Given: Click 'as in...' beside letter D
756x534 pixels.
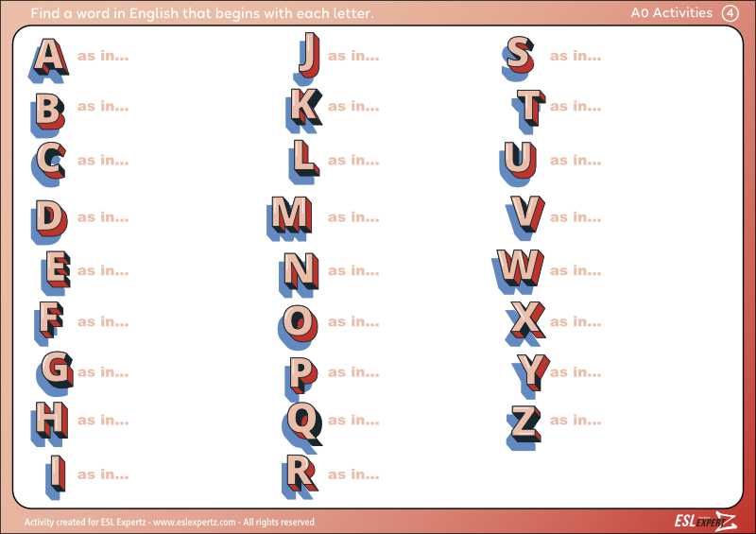Looking at the screenshot, I should point(103,217).
